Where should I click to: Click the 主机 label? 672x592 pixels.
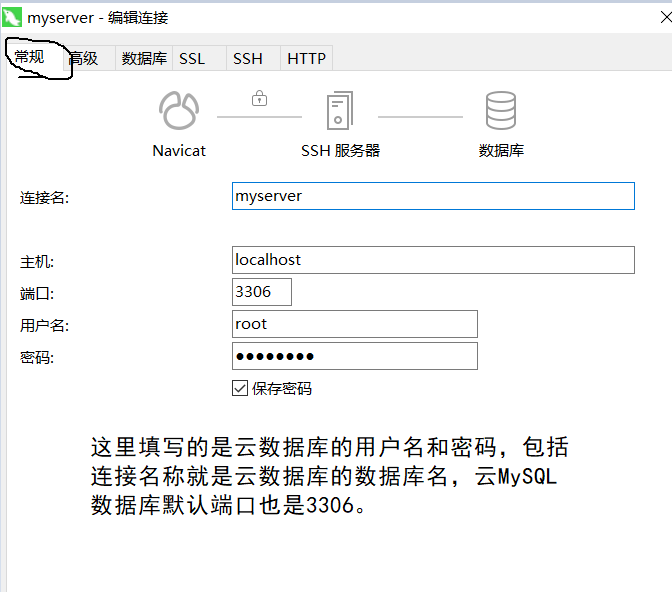pyautogui.click(x=37, y=261)
